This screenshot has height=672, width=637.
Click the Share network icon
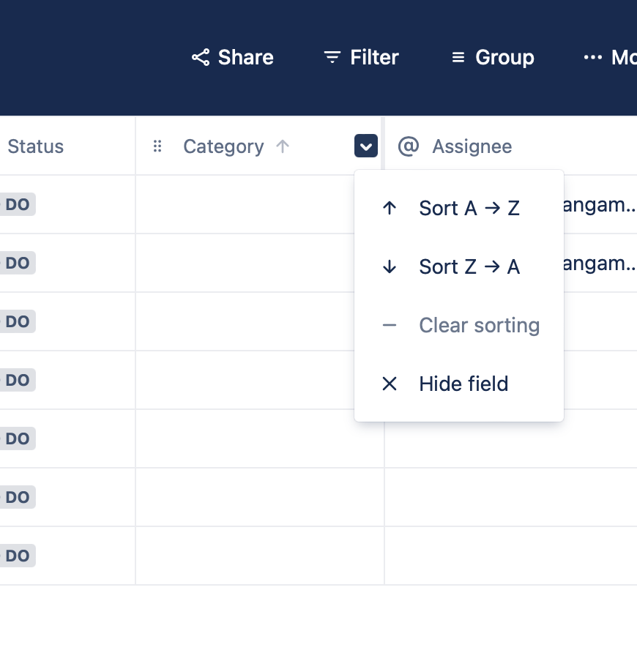[201, 57]
